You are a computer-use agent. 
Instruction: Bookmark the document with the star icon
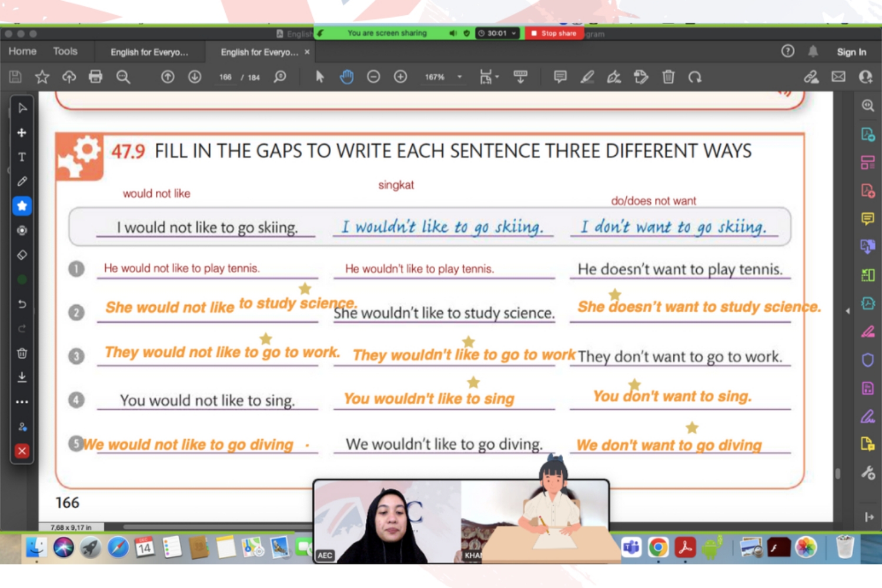pyautogui.click(x=42, y=76)
